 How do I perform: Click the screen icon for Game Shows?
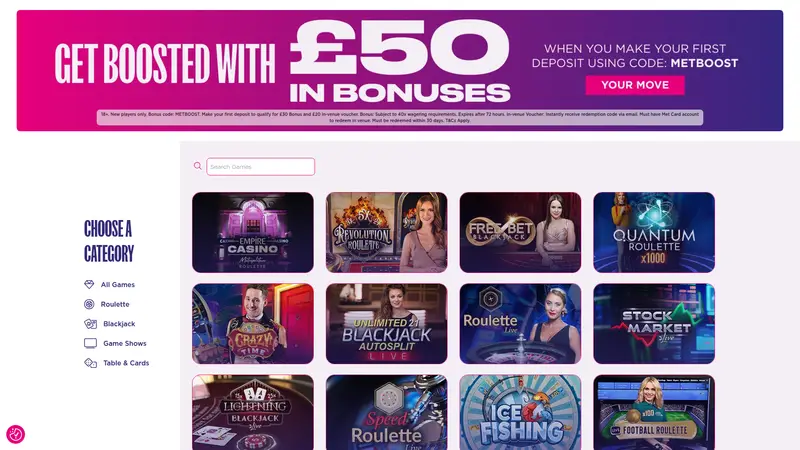tap(90, 343)
